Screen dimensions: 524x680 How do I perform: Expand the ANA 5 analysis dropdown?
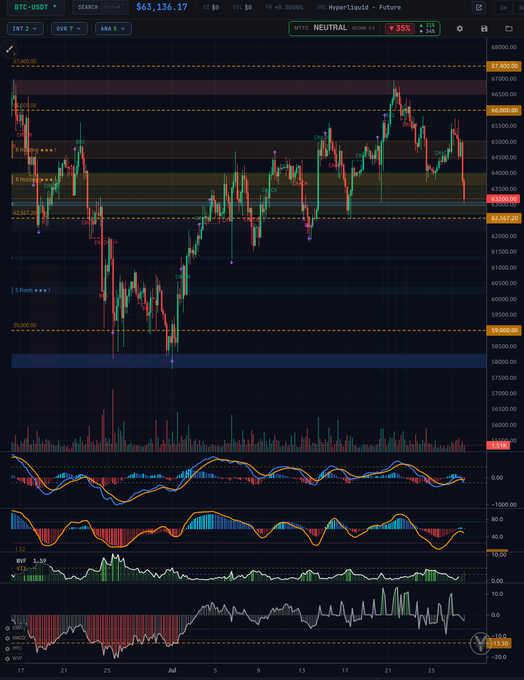tap(113, 29)
